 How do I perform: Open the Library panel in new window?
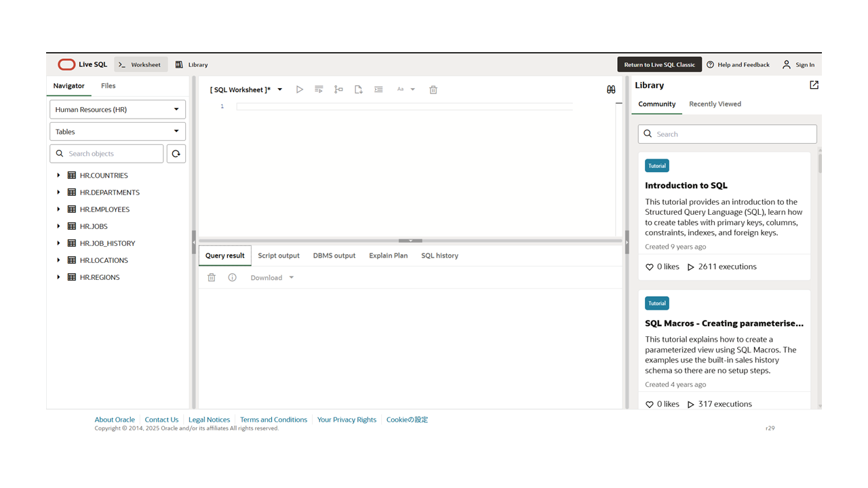click(814, 85)
